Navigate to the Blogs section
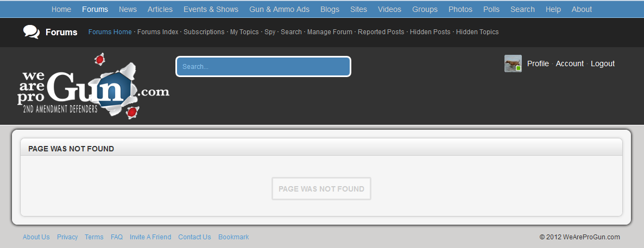644x248 pixels. coord(330,9)
